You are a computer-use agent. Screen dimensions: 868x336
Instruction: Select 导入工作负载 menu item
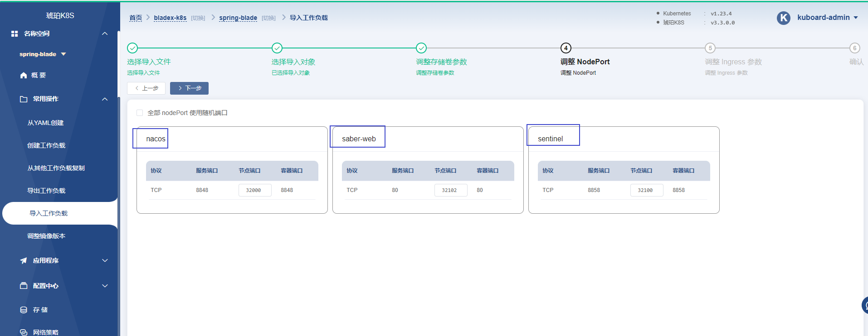point(59,213)
